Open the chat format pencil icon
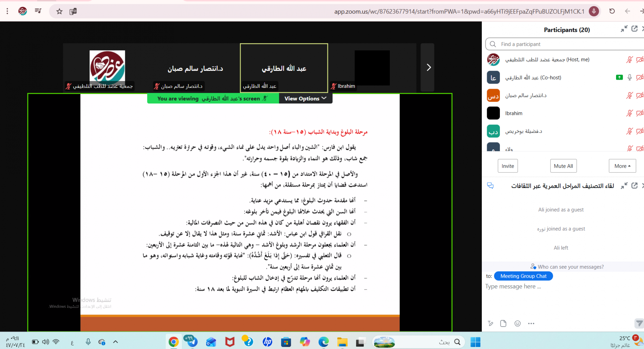644x349 pixels. click(x=491, y=323)
